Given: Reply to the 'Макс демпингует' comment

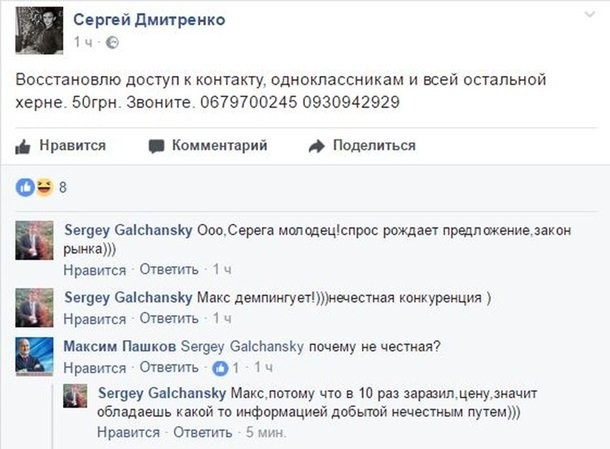Looking at the screenshot, I should click(x=168, y=318).
